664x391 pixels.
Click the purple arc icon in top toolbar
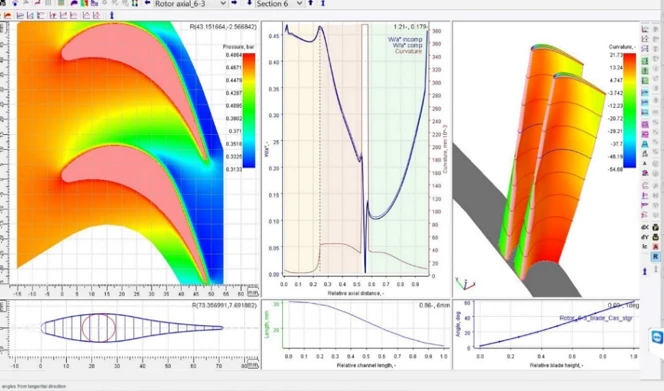pyautogui.click(x=74, y=3)
